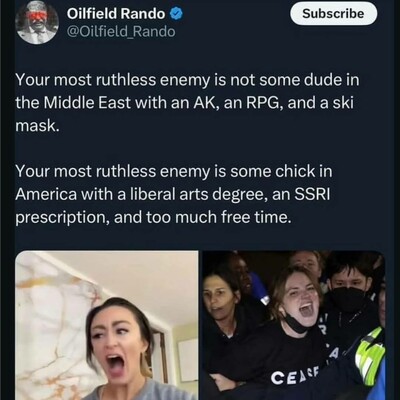Click the yellow reflective jacket in right photo

[369, 356]
